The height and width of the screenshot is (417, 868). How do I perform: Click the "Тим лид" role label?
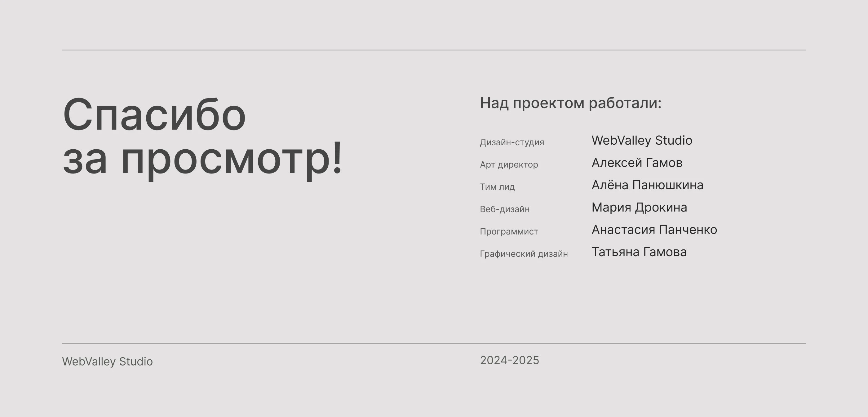[497, 187]
